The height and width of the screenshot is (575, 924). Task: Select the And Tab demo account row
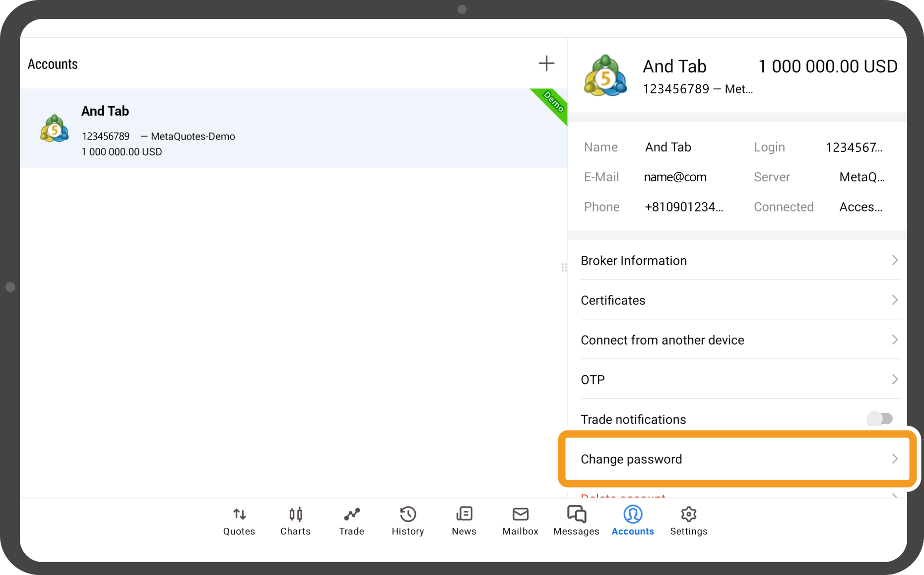tap(293, 128)
